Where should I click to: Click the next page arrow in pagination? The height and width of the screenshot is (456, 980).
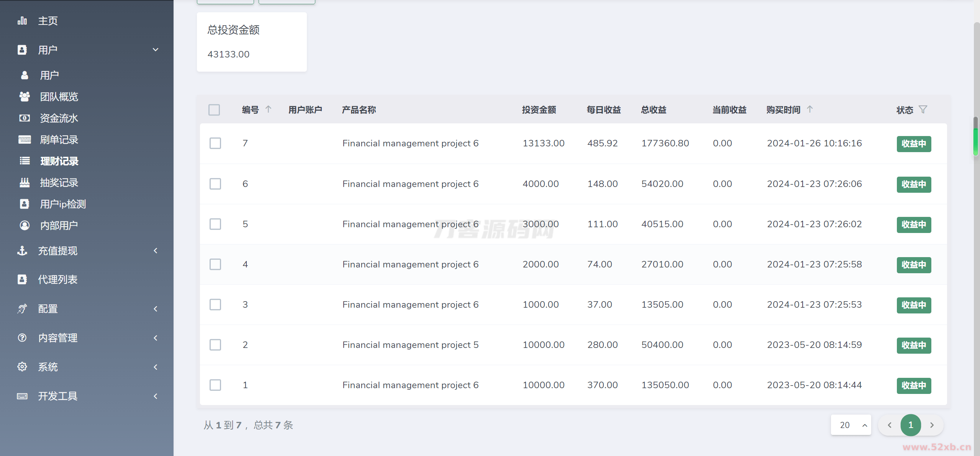932,425
